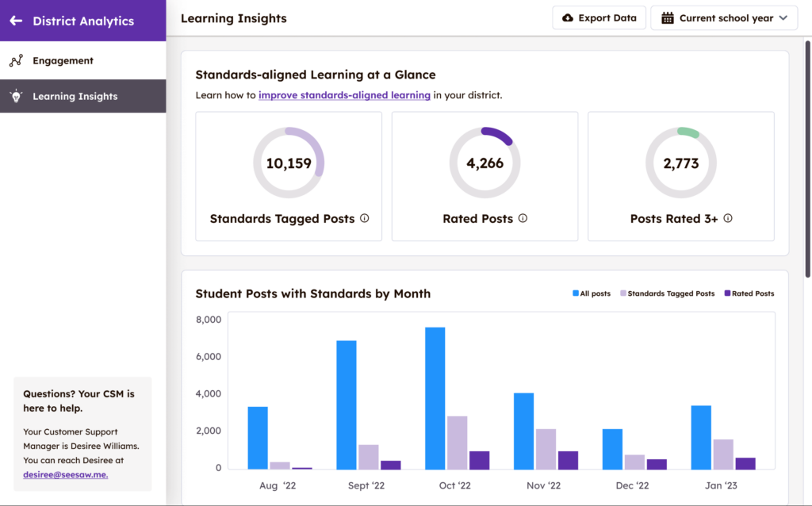
Task: Click the calendar icon in the date filter
Action: (x=668, y=18)
